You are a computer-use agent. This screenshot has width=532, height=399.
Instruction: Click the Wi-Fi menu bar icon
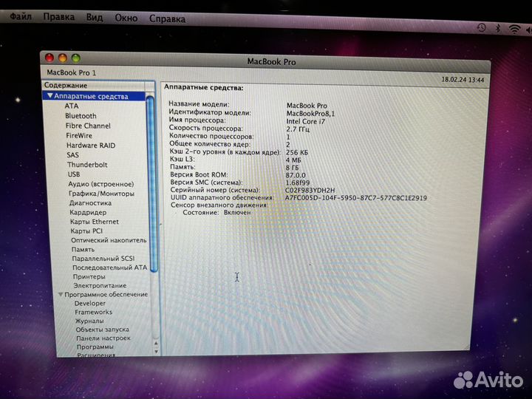[x=514, y=29]
